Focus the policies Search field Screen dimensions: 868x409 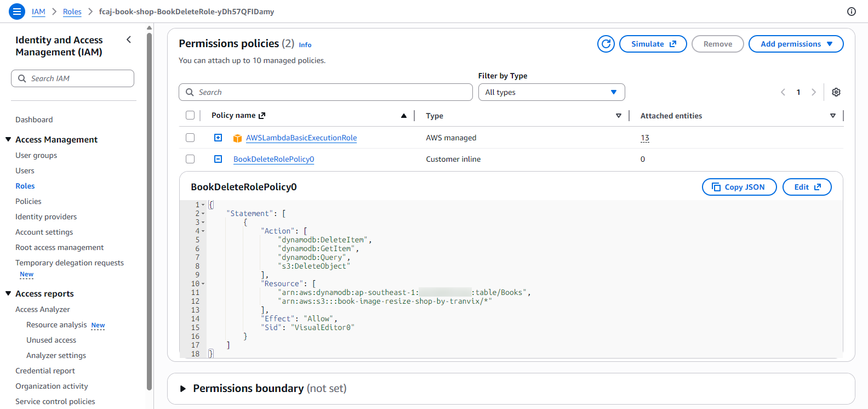pos(325,92)
